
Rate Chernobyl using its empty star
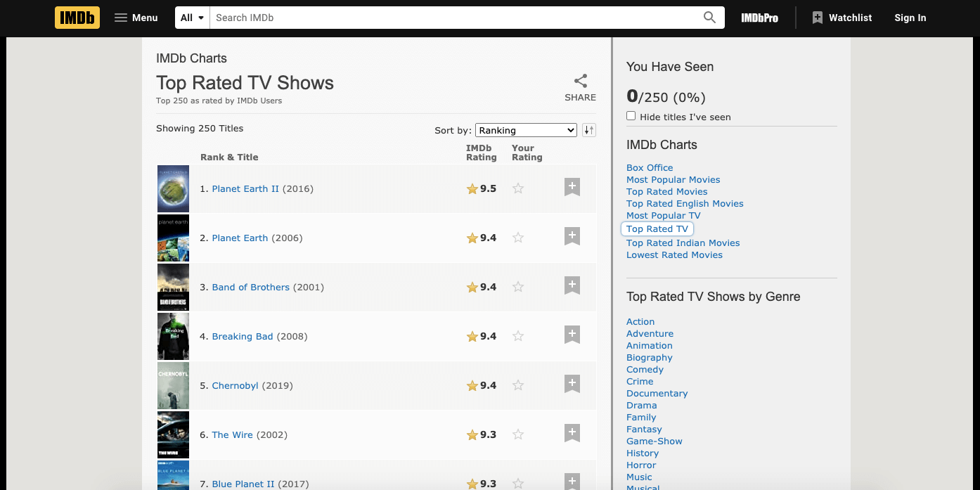pos(518,385)
